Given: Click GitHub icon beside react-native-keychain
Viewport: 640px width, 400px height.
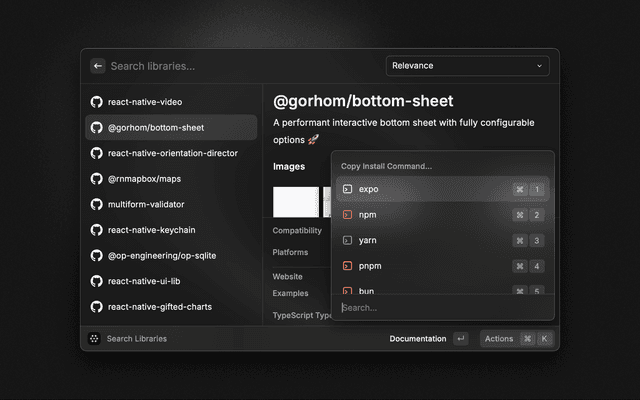Looking at the screenshot, I should (x=97, y=230).
